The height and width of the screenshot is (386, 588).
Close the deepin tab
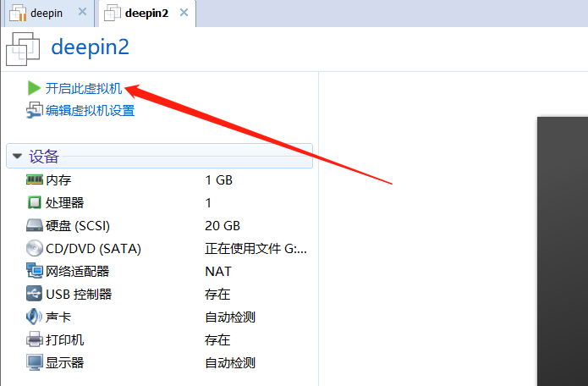click(x=83, y=12)
